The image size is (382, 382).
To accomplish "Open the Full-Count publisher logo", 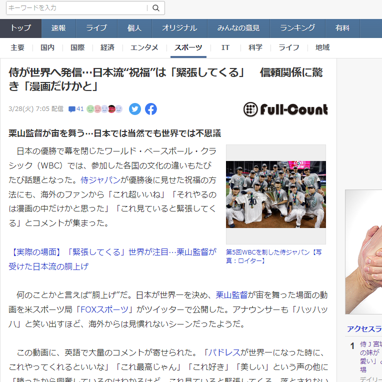I will click(x=286, y=109).
